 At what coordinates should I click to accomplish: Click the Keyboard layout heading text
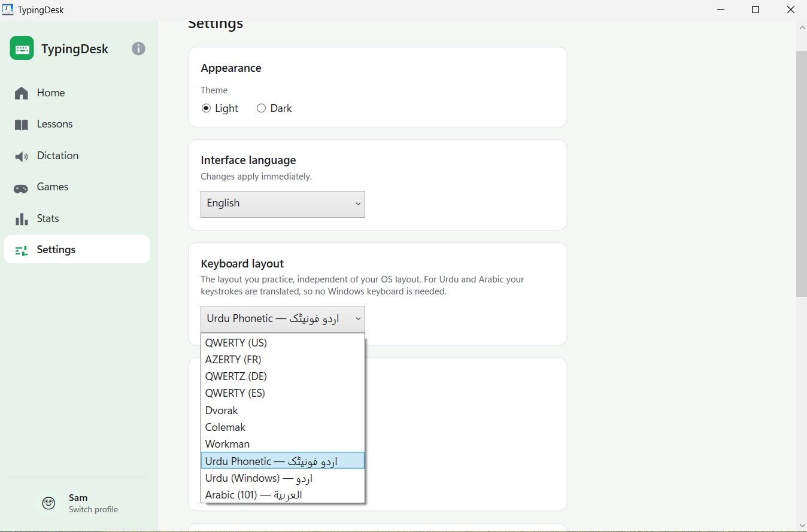[242, 264]
